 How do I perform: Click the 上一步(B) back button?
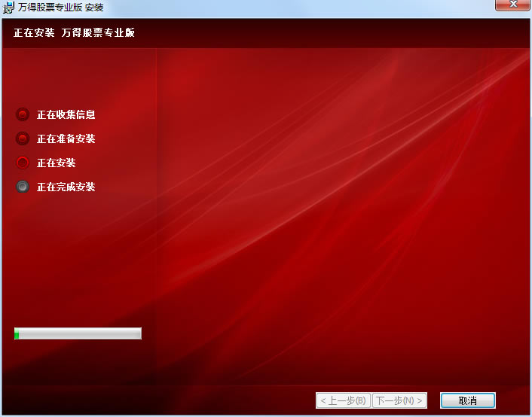(343, 400)
